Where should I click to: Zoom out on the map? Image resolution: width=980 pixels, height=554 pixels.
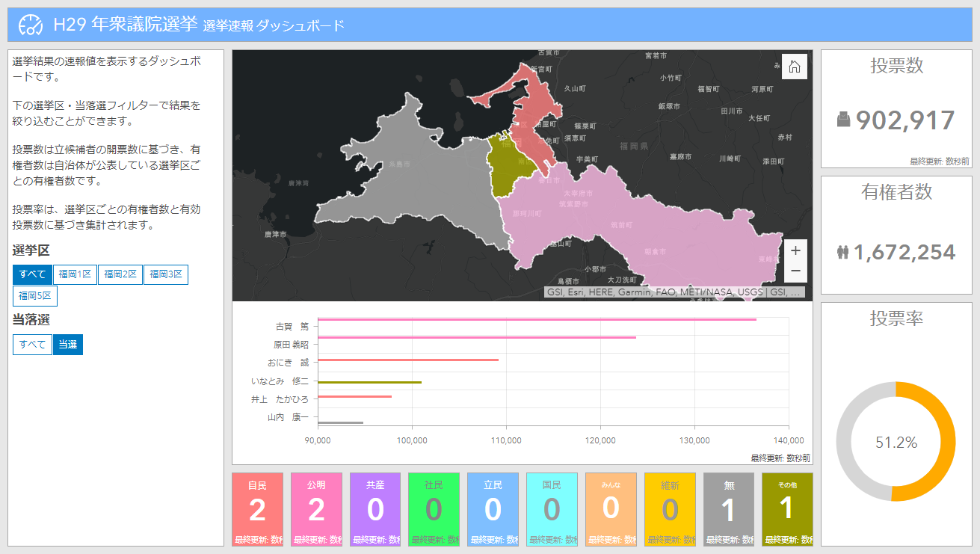click(x=795, y=271)
